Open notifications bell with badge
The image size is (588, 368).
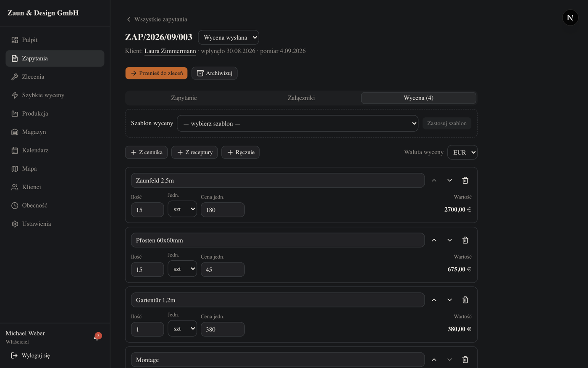97,337
